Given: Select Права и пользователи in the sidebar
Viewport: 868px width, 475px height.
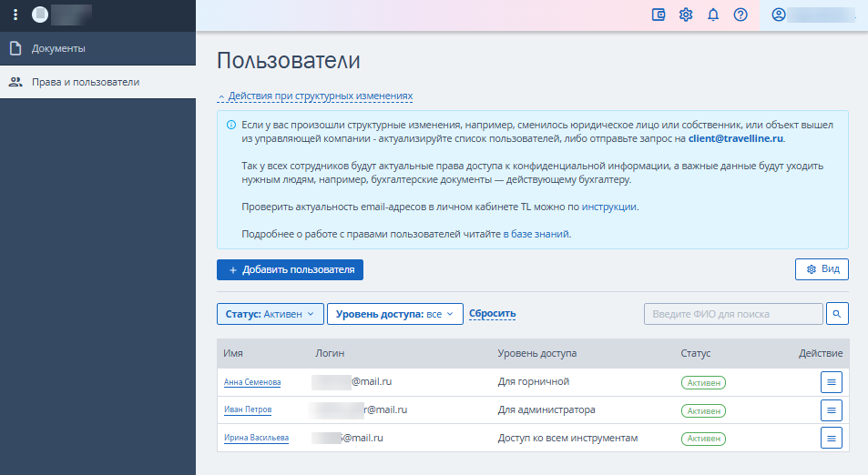Looking at the screenshot, I should click(98, 82).
